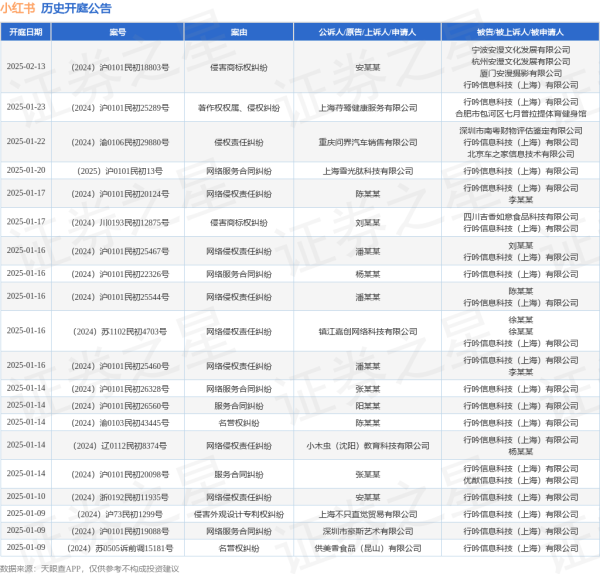Click the 开庭日期 column header

pos(26,32)
